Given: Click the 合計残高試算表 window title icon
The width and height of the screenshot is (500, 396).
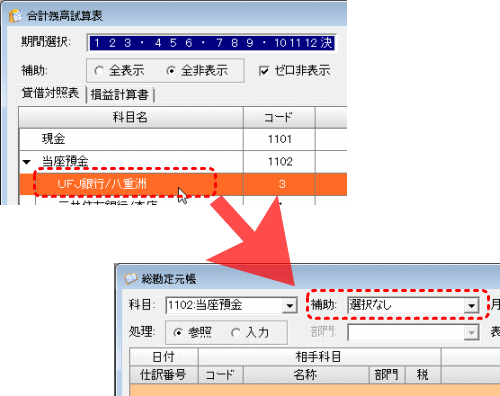Looking at the screenshot, I should [15, 16].
